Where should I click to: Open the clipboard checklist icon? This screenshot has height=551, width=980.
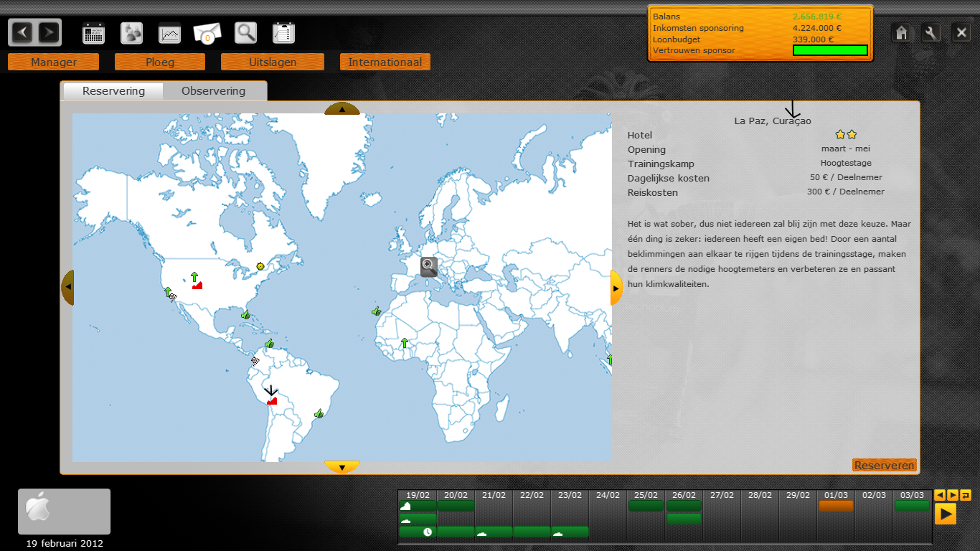click(284, 33)
